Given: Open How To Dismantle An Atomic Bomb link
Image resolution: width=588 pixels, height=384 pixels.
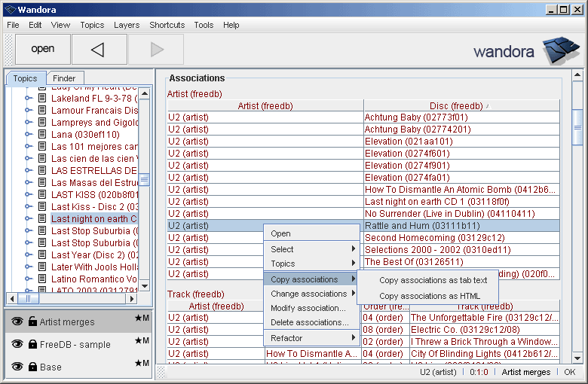Looking at the screenshot, I should click(460, 190).
